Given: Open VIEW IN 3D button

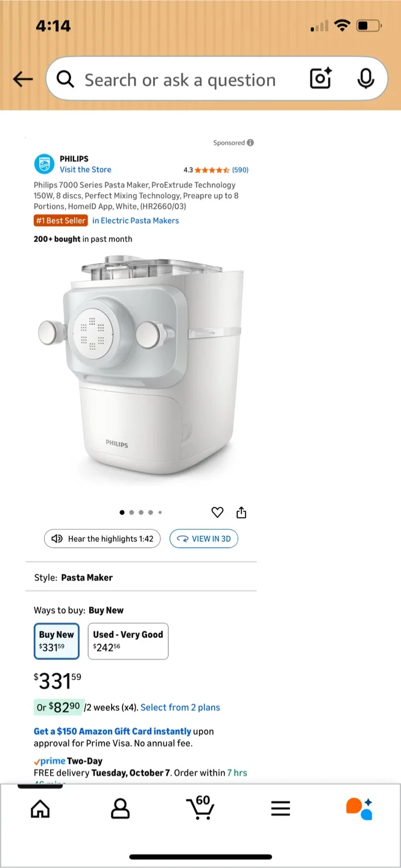Looking at the screenshot, I should coord(204,539).
